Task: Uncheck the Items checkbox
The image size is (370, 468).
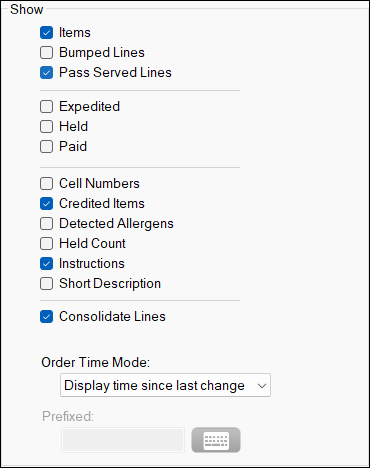Action: pos(46,33)
